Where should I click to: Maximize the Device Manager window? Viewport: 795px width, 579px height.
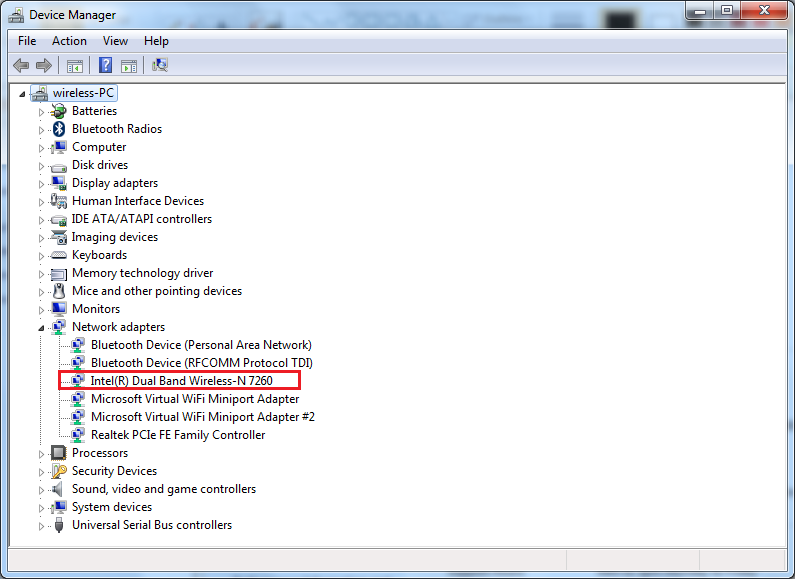pyautogui.click(x=727, y=11)
